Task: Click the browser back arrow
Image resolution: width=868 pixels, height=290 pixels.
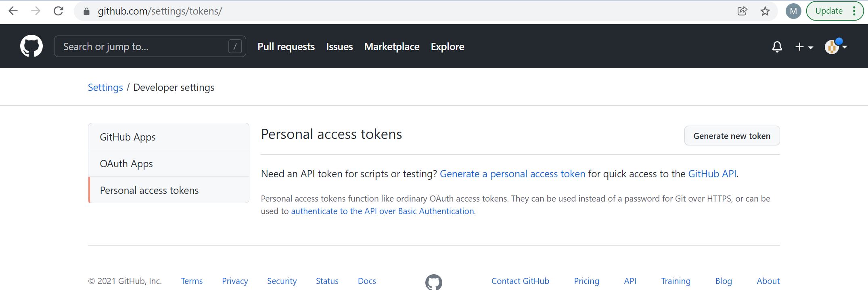Action: point(13,11)
